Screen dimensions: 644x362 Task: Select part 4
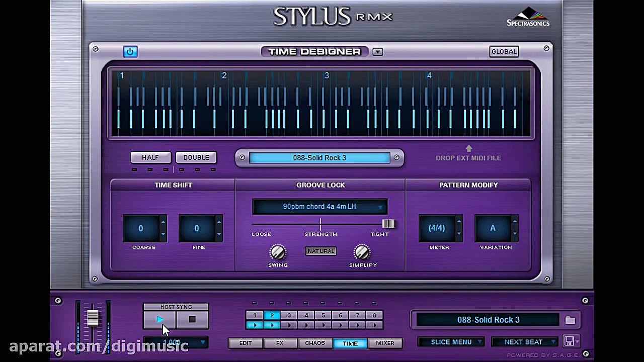306,315
